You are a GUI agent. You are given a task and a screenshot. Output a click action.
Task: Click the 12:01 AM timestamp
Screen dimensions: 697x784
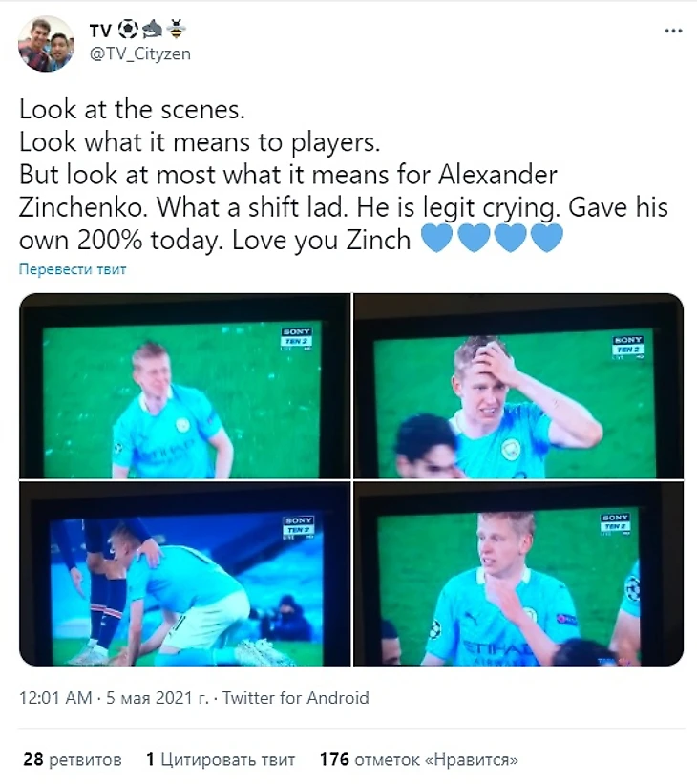[x=54, y=698]
